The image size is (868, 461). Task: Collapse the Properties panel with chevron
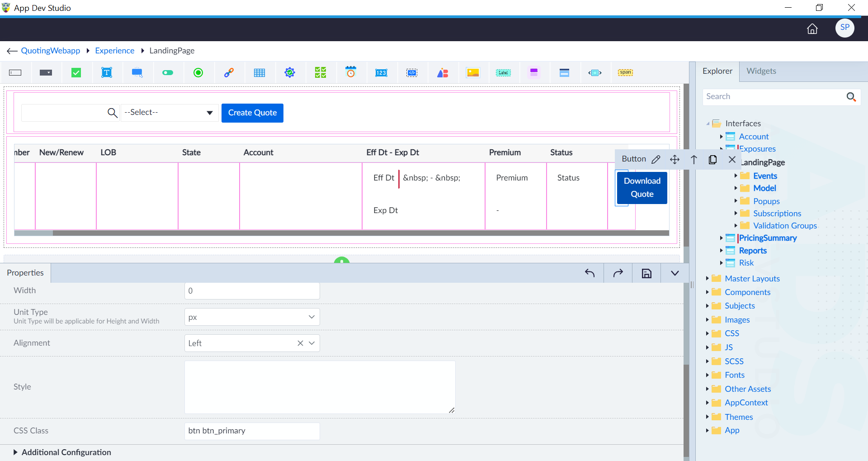[x=675, y=273]
